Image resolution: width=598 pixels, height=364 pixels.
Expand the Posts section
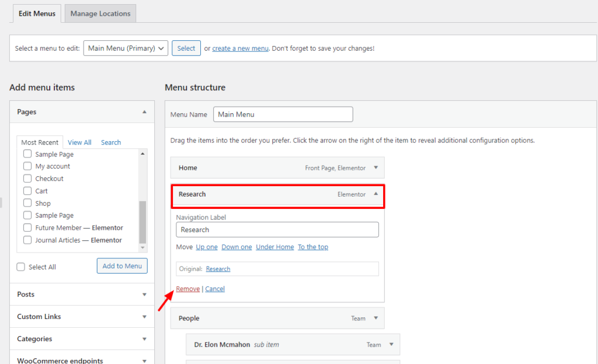pyautogui.click(x=144, y=295)
